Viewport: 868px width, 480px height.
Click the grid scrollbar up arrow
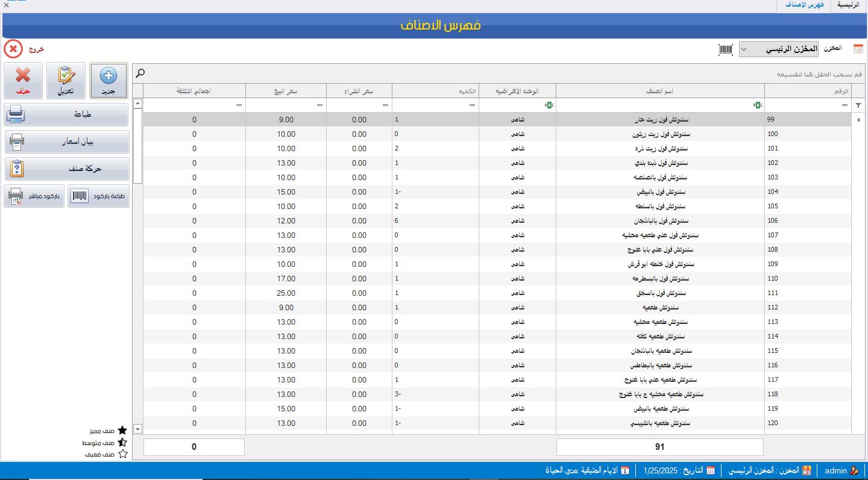pos(137,104)
